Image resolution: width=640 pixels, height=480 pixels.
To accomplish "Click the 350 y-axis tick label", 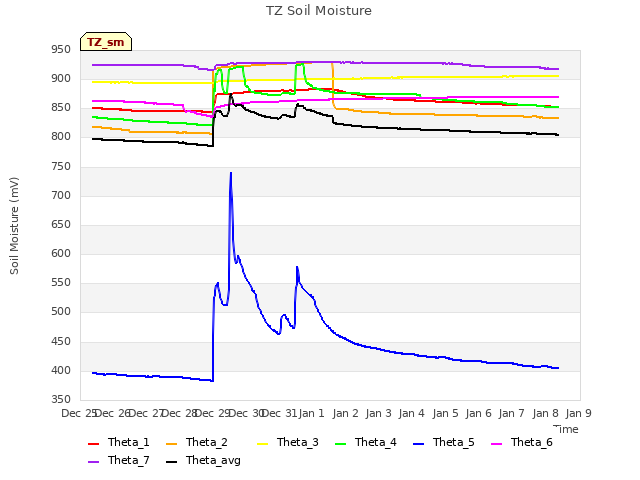I will click(61, 399).
